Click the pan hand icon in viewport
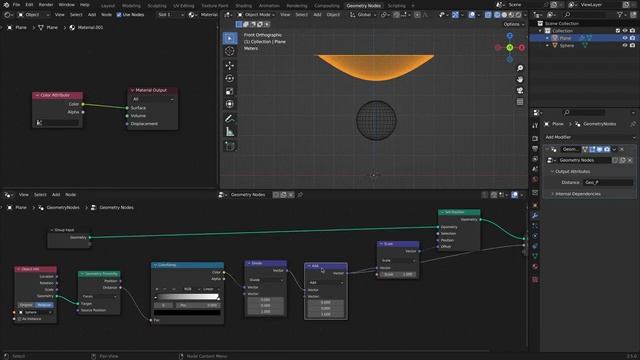The image size is (640, 360). (x=520, y=79)
